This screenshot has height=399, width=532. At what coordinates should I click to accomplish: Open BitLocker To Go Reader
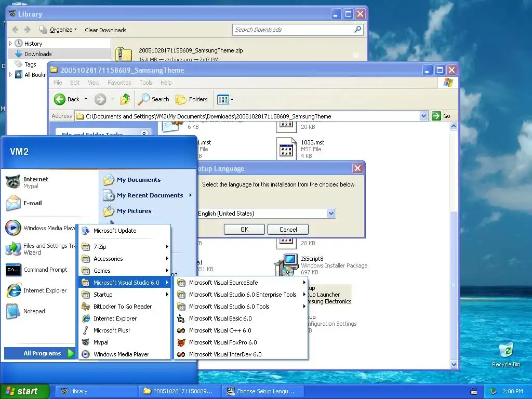125,307
